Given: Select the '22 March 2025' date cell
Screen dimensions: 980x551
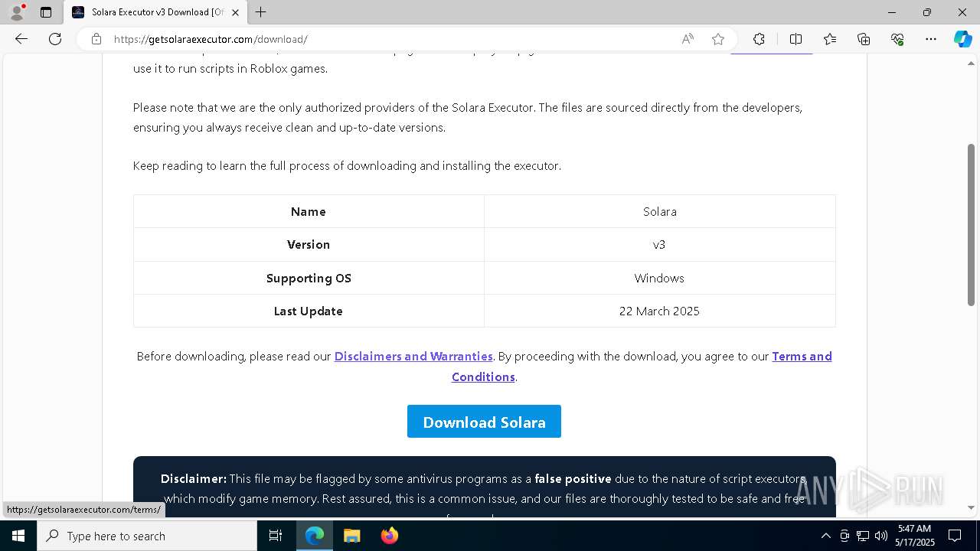Looking at the screenshot, I should tap(660, 311).
